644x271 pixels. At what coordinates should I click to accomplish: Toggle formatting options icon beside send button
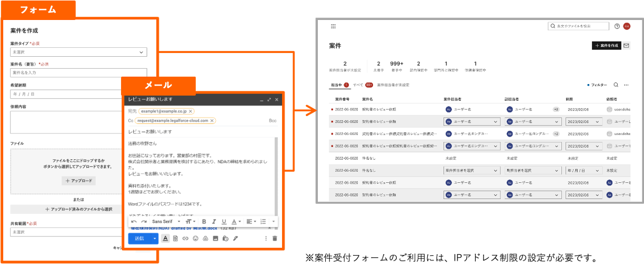click(165, 238)
